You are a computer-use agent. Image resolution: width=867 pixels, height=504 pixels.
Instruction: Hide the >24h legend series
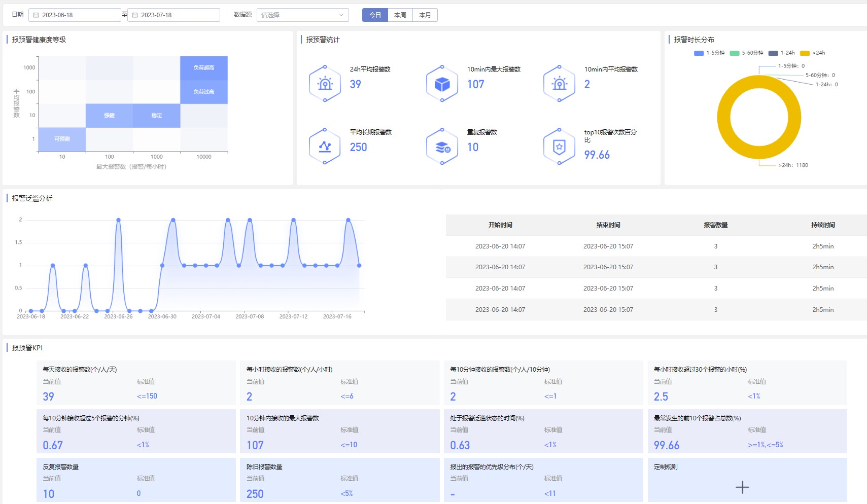tap(812, 53)
